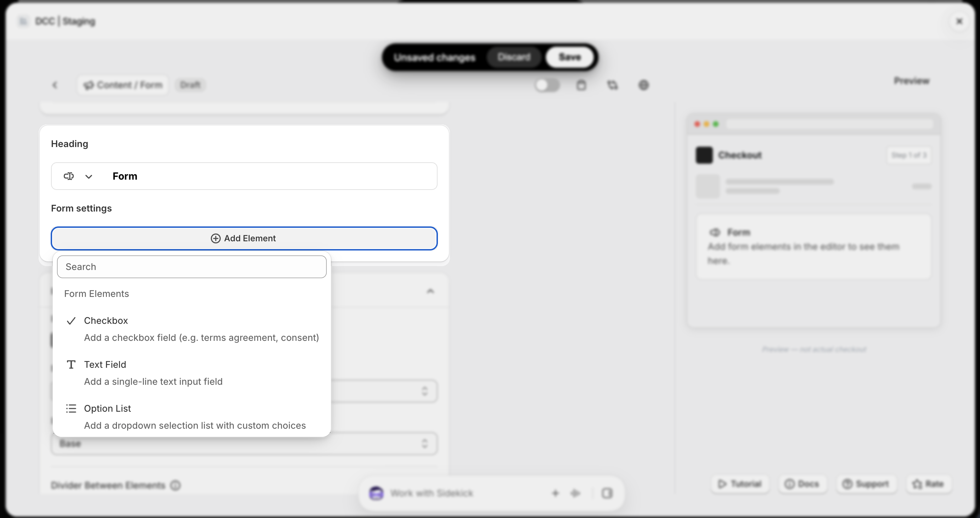Toggle the enable switch in the top toolbar
This screenshot has height=518, width=980.
click(547, 85)
